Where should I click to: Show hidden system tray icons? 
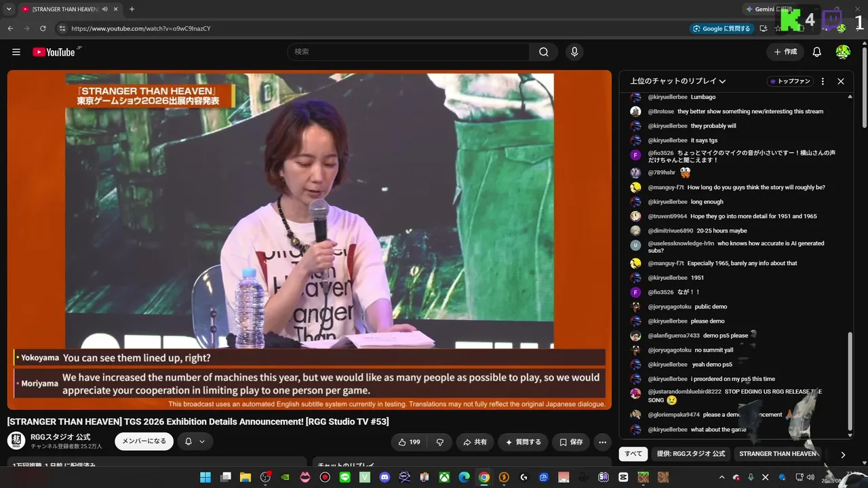click(722, 477)
